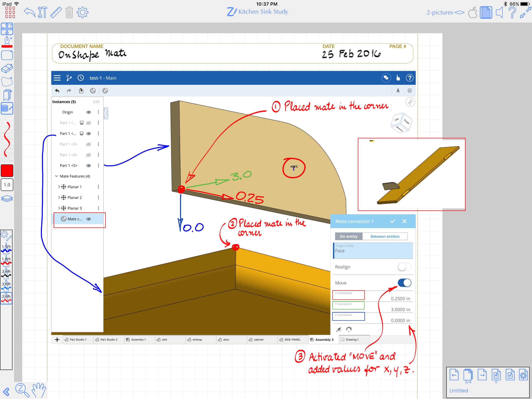
Task: Show the first hidden Part 1 instance
Action: 89,123
